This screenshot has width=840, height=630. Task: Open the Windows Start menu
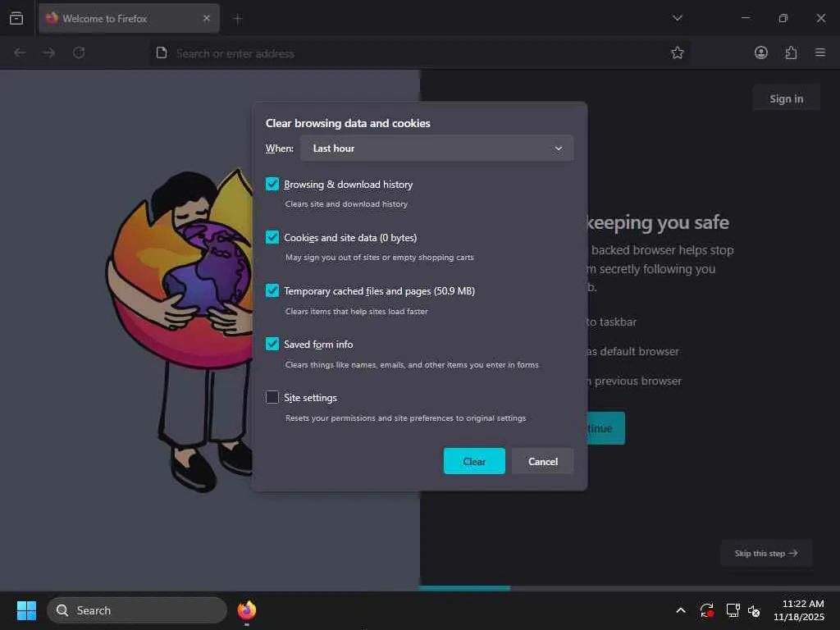pos(26,610)
